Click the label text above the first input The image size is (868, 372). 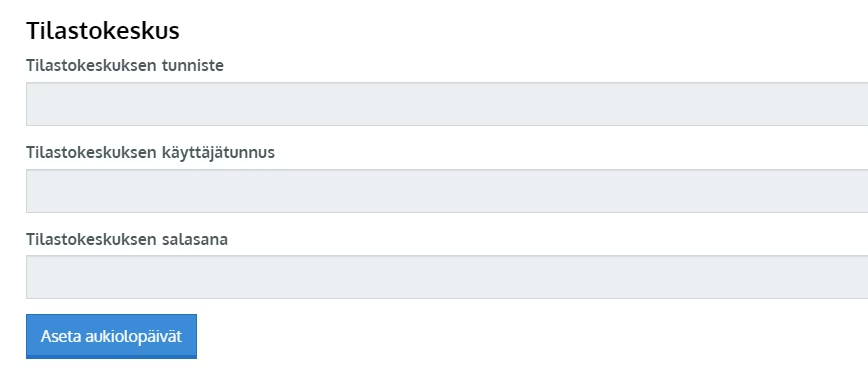point(125,65)
